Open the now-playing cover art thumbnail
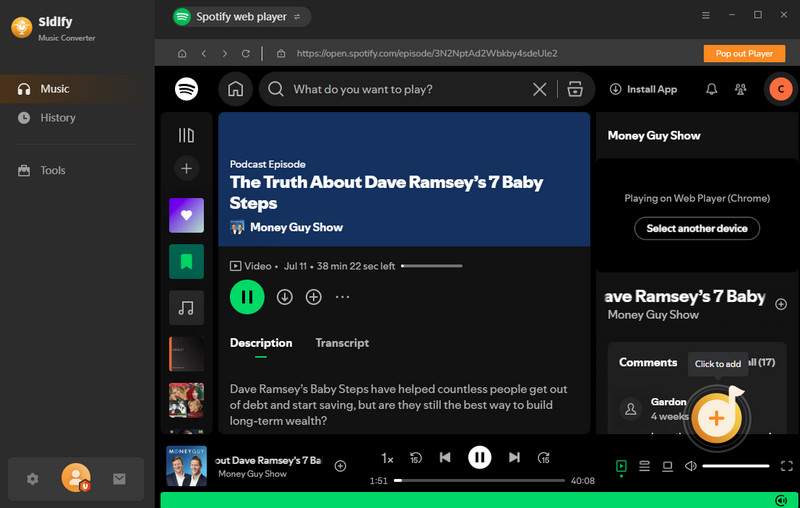Image resolution: width=800 pixels, height=508 pixels. point(186,466)
